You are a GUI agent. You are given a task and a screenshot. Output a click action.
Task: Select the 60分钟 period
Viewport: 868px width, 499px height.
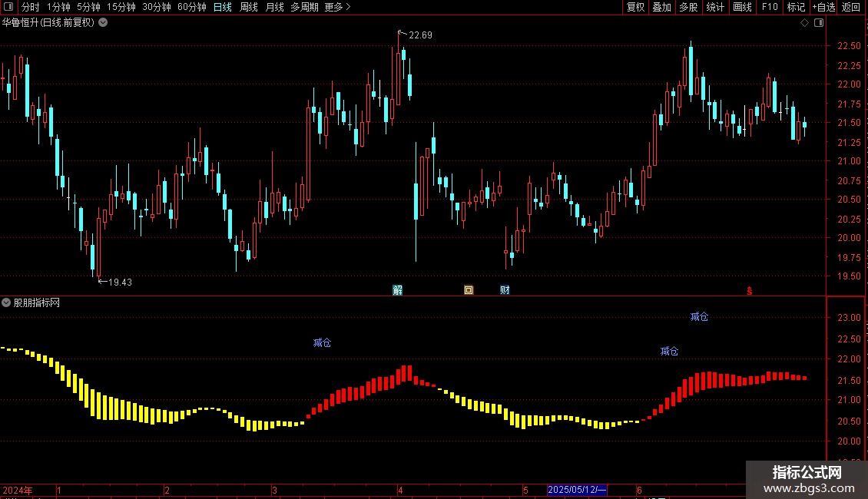(192, 7)
